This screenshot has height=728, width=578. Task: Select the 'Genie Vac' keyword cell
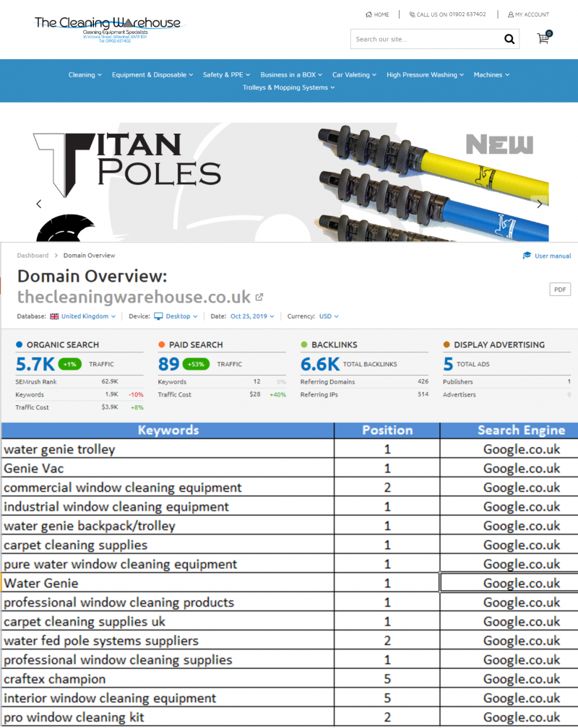pyautogui.click(x=168, y=469)
